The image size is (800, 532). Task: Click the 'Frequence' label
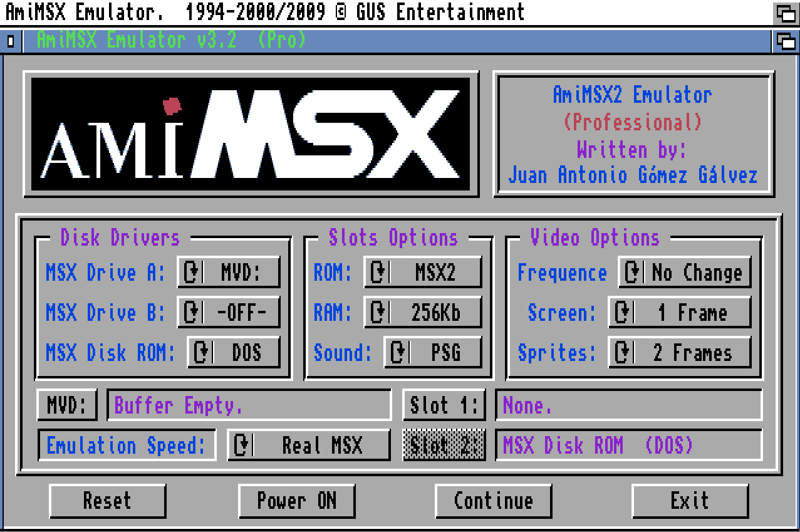562,273
